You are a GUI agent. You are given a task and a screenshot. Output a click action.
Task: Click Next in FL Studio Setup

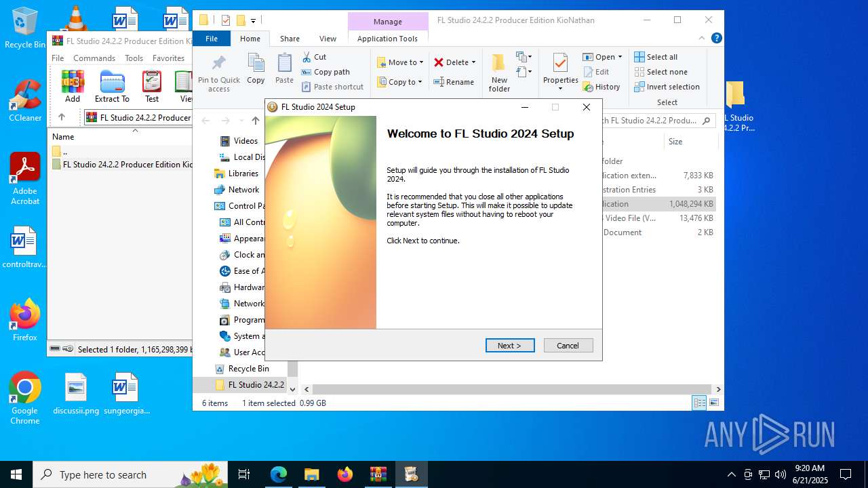[510, 346]
